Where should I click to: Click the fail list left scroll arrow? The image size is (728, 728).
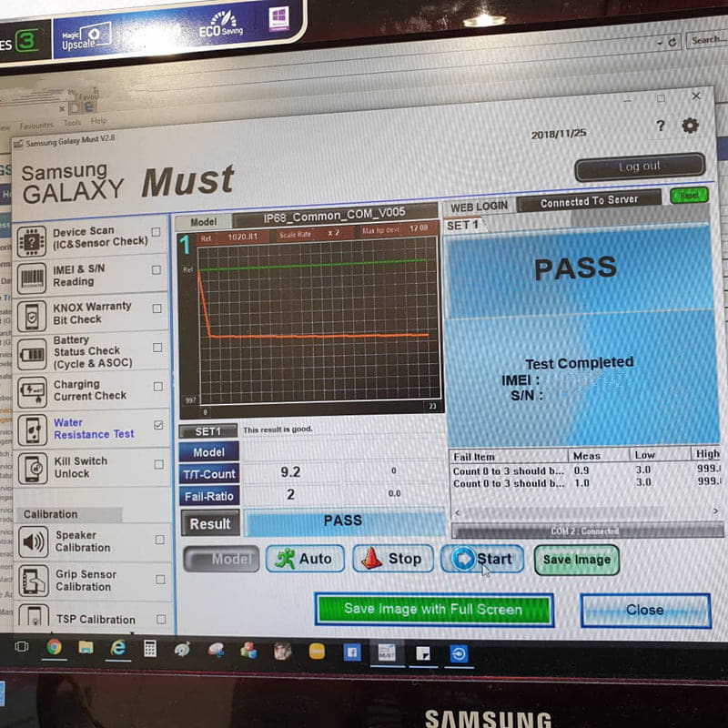pos(458,513)
